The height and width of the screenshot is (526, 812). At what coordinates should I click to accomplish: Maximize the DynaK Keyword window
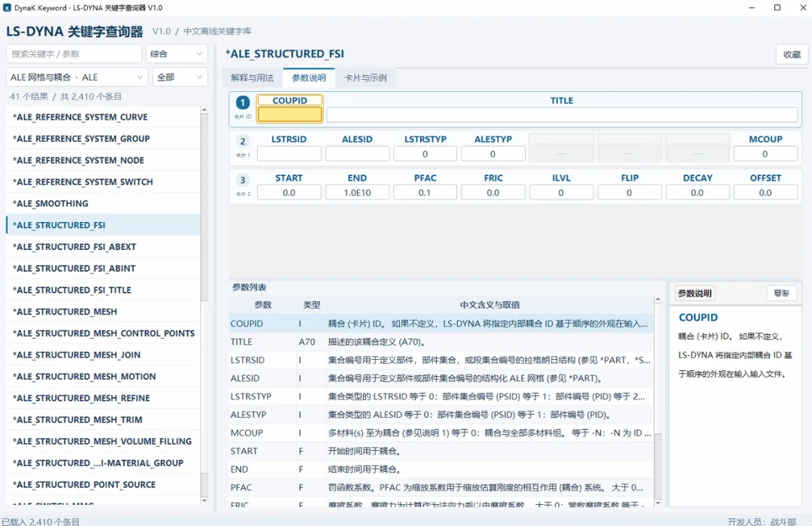pyautogui.click(x=777, y=8)
